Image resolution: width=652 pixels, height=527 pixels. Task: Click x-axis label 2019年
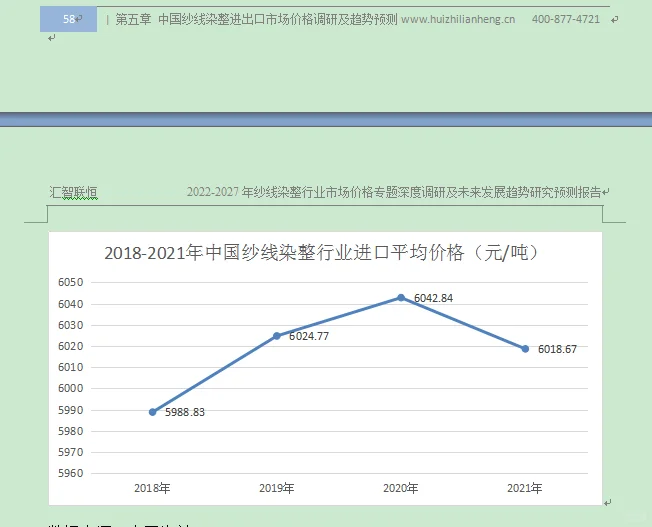tap(277, 488)
